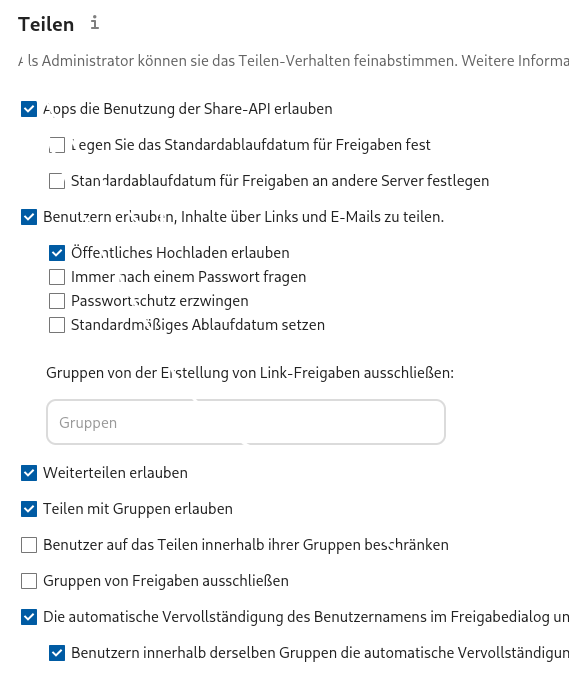Tick Standardmäßiges Ablaufdatum setzen
This screenshot has width=569, height=680.
click(57, 325)
